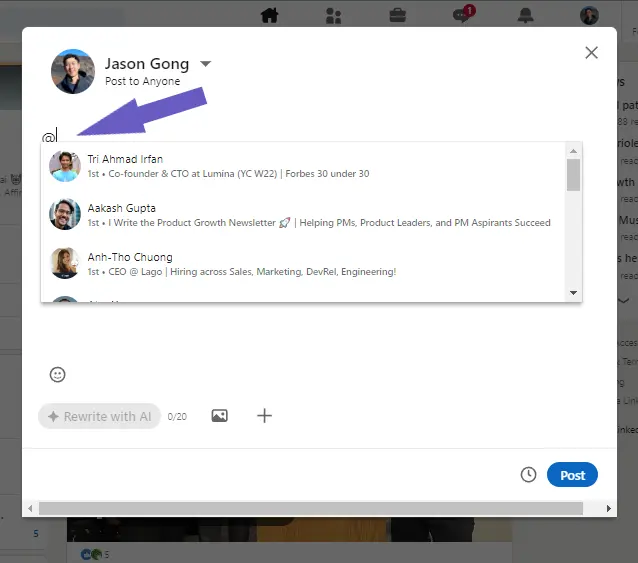
Task: Click the mention list scrollbar thumb
Action: point(573,175)
